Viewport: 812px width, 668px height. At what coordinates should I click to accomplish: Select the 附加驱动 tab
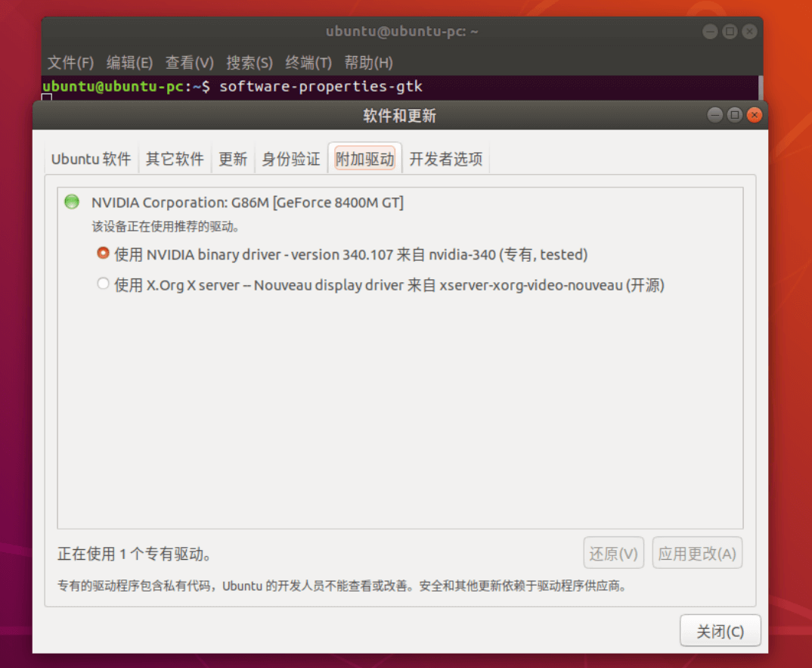(365, 159)
